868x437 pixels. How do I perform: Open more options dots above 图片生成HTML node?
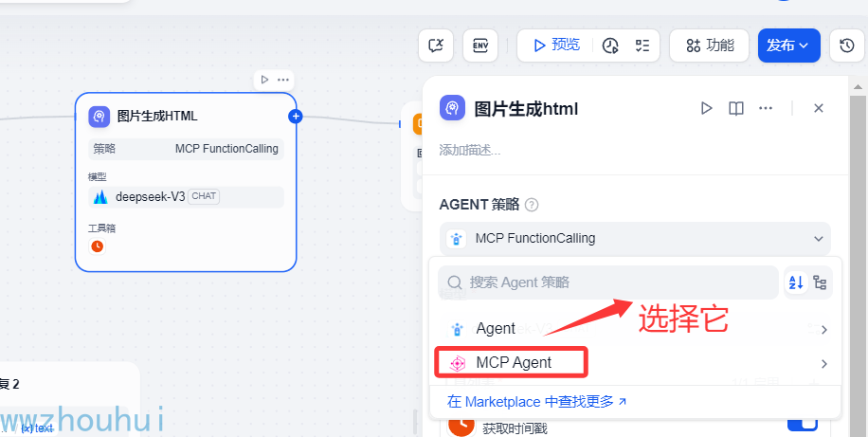[x=283, y=80]
